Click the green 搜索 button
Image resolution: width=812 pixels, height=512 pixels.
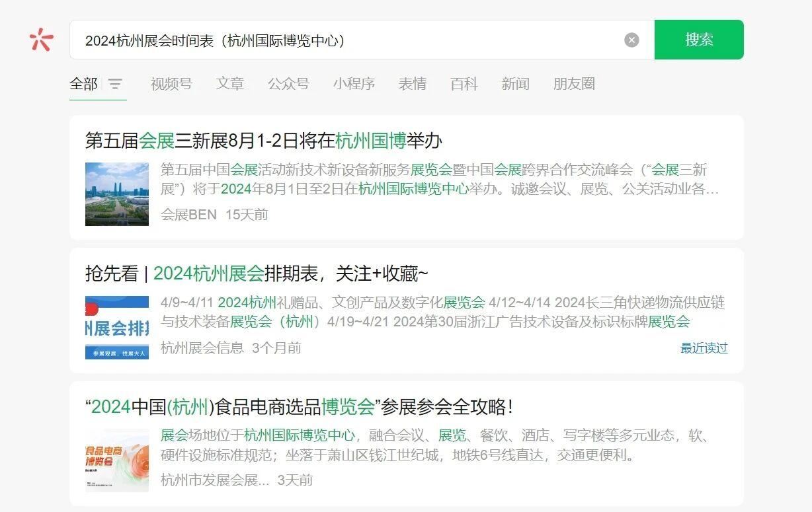(x=699, y=40)
